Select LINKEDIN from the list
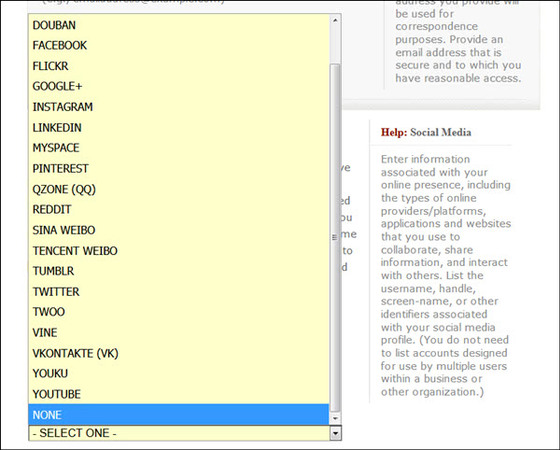This screenshot has height=450, width=560. tap(179, 128)
